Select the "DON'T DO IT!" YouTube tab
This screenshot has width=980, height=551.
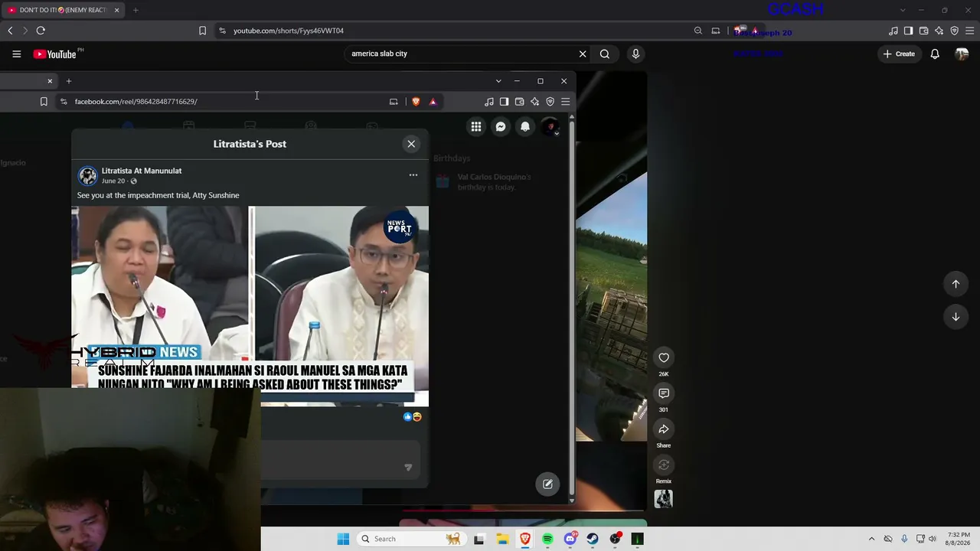[x=61, y=10]
